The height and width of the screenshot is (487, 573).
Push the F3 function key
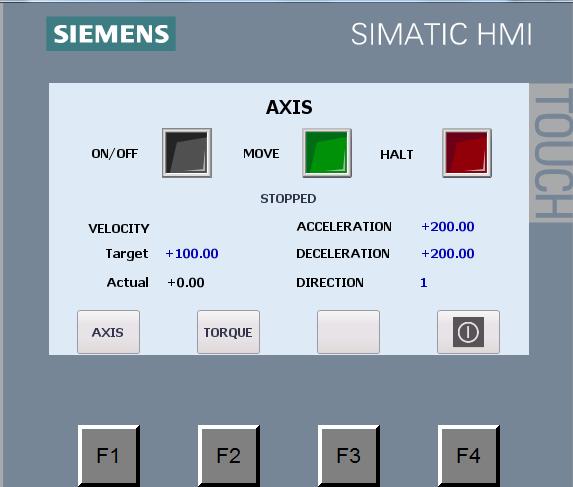tap(349, 456)
